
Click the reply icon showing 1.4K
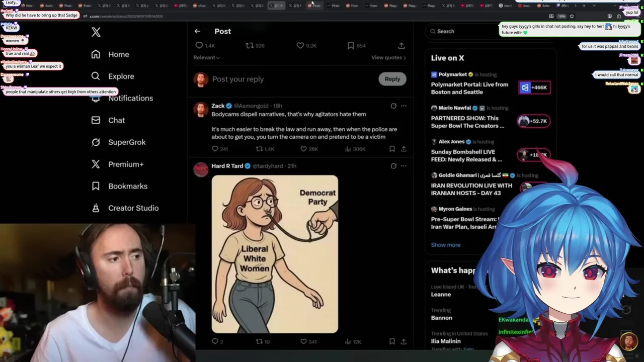(199, 45)
